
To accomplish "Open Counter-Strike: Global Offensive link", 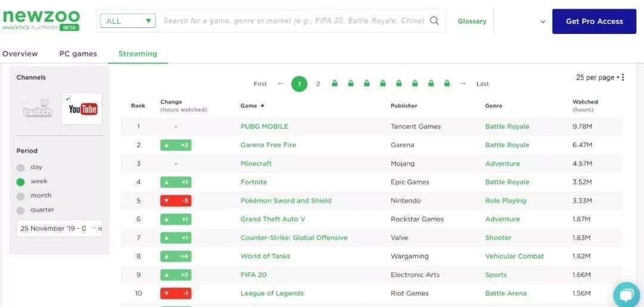I will 294,238.
